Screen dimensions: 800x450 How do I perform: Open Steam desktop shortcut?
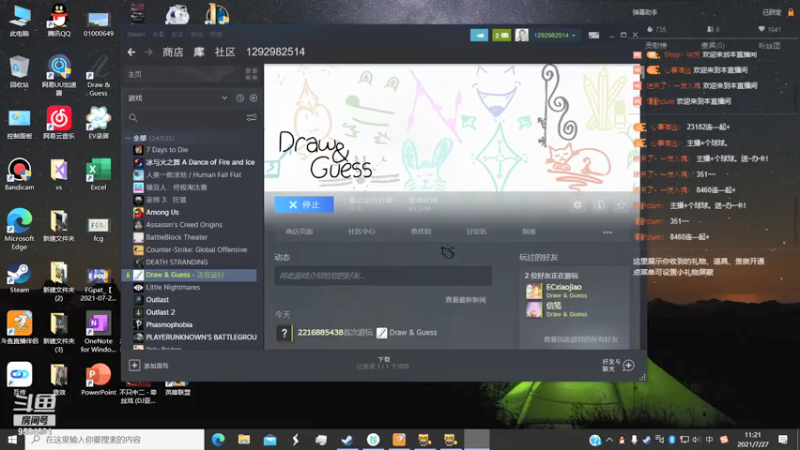click(19, 278)
